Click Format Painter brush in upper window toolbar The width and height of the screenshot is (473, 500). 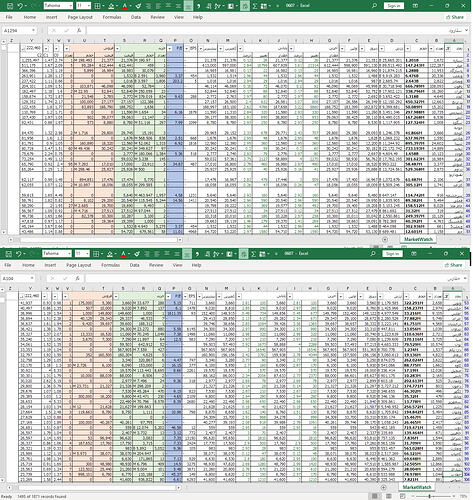pos(138,6)
